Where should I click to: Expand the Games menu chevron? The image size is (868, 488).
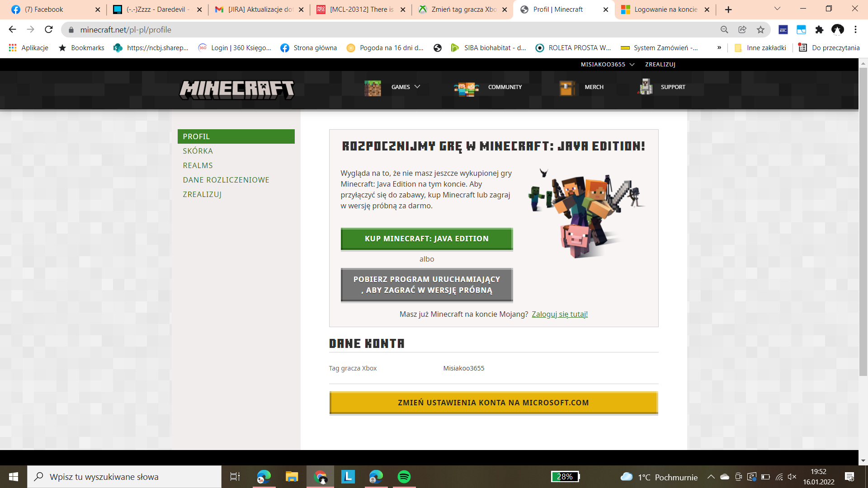417,87
